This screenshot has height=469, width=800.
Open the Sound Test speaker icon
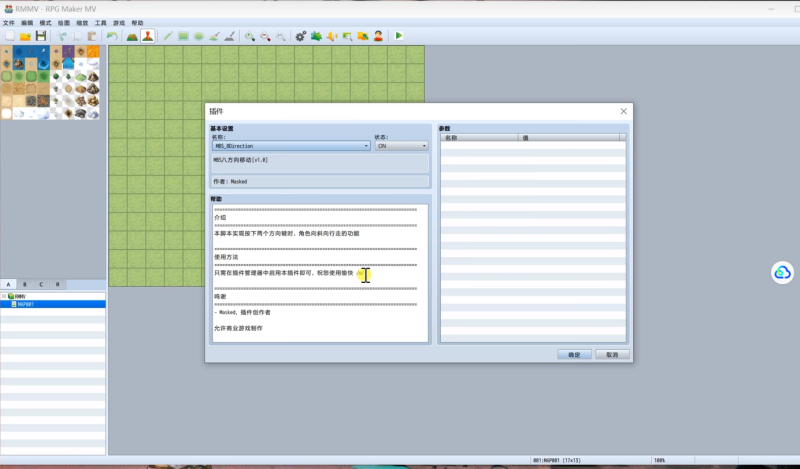332,36
